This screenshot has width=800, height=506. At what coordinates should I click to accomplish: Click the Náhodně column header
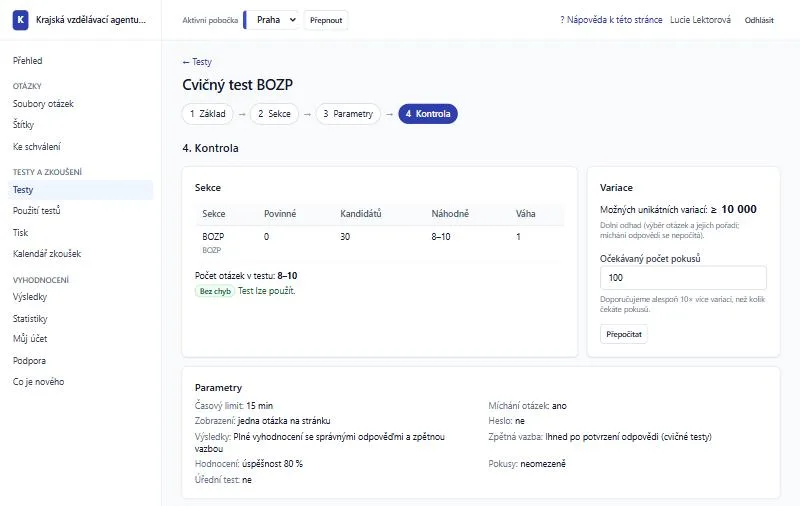tap(450, 214)
